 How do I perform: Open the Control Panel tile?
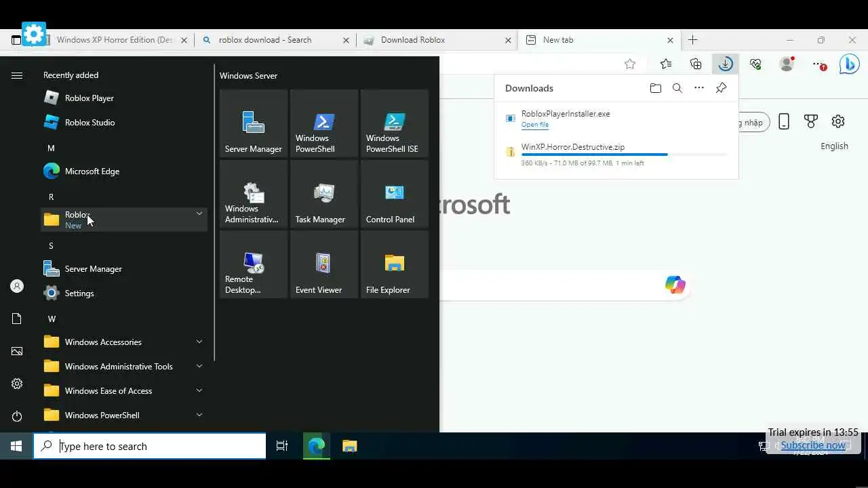(395, 194)
